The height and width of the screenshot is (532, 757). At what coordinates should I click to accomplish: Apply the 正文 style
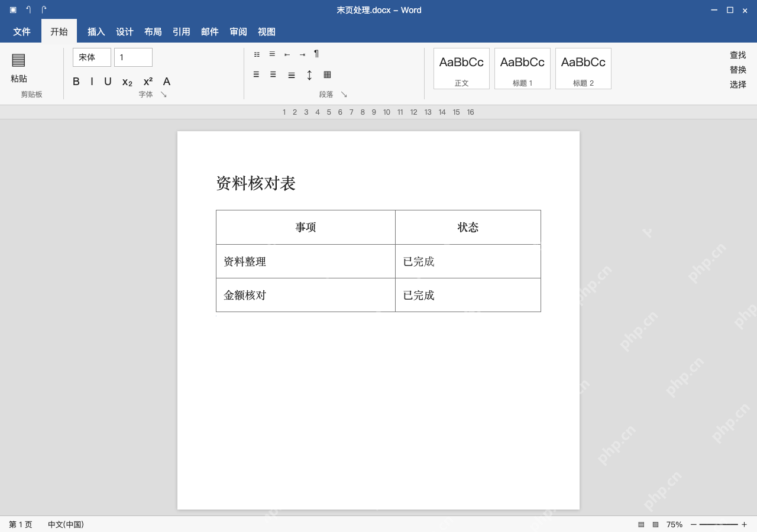coord(461,69)
